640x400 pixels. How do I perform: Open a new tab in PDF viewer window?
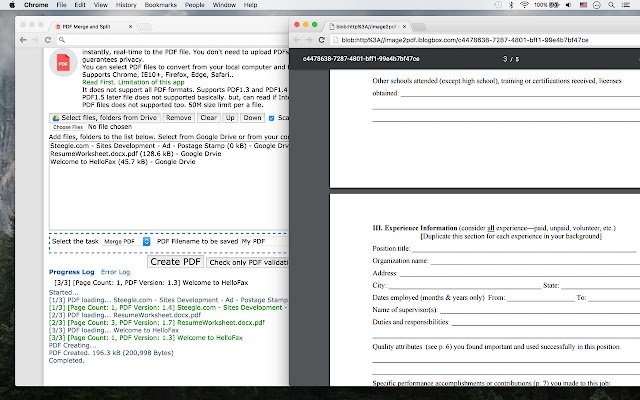418,27
